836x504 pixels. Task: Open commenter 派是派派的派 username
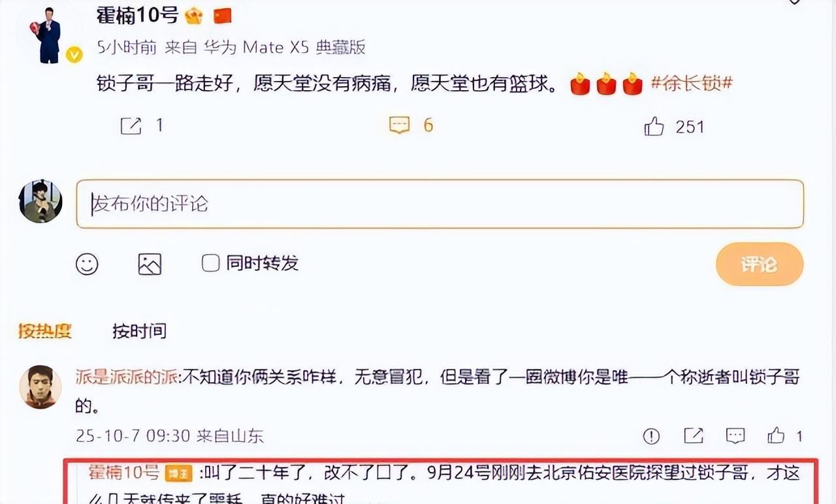point(127,377)
